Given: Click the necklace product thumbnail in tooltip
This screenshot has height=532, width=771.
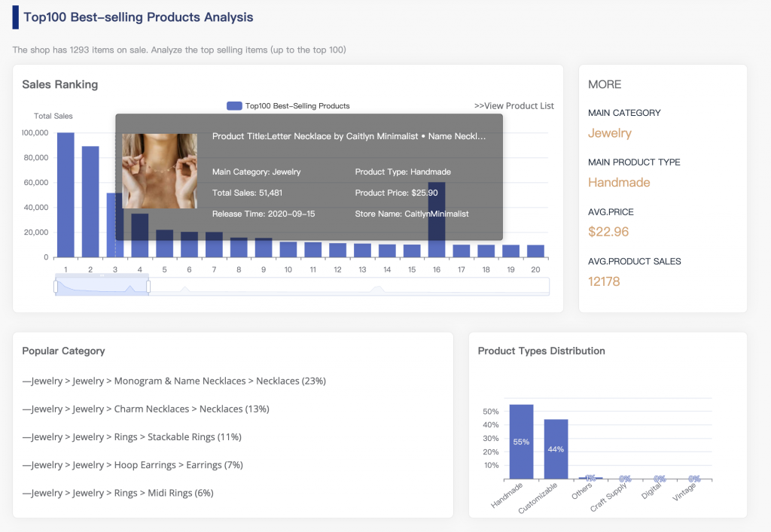Looking at the screenshot, I should point(160,172).
